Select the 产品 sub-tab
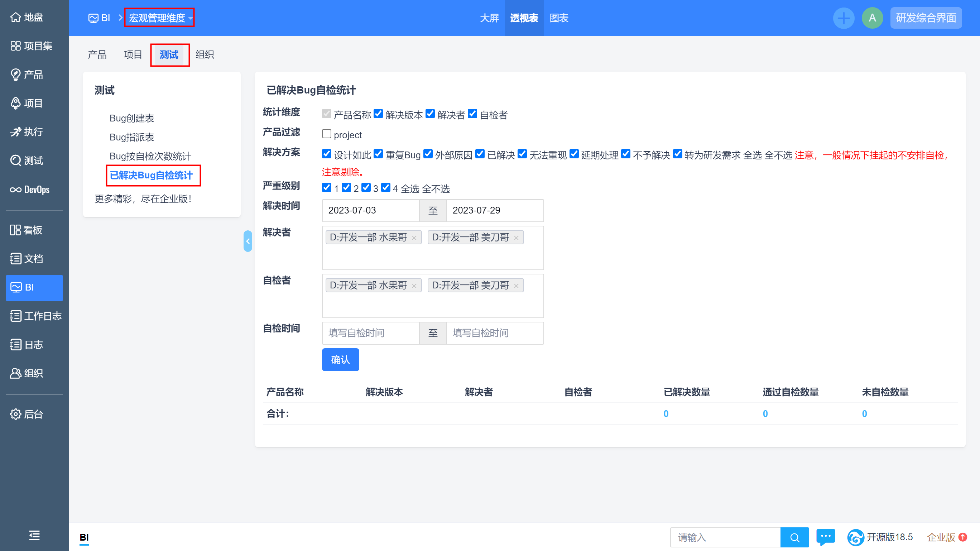Screen dimensions: 980x551 point(97,54)
